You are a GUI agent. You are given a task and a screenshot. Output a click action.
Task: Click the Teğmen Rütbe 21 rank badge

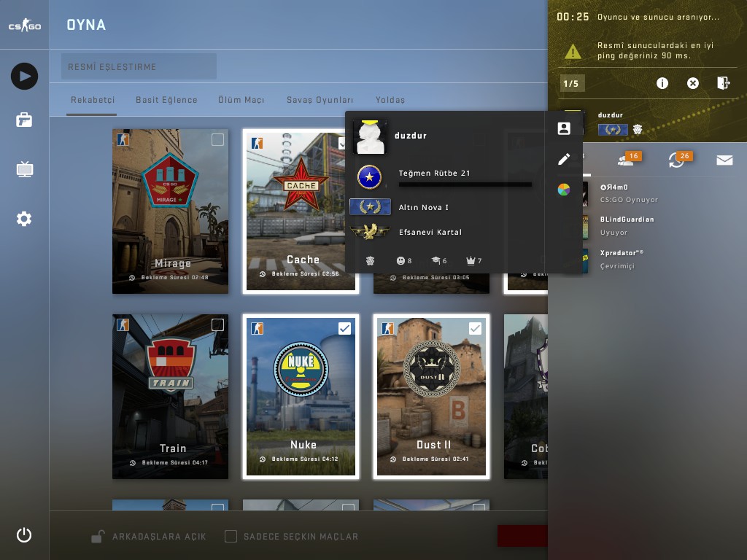(369, 177)
